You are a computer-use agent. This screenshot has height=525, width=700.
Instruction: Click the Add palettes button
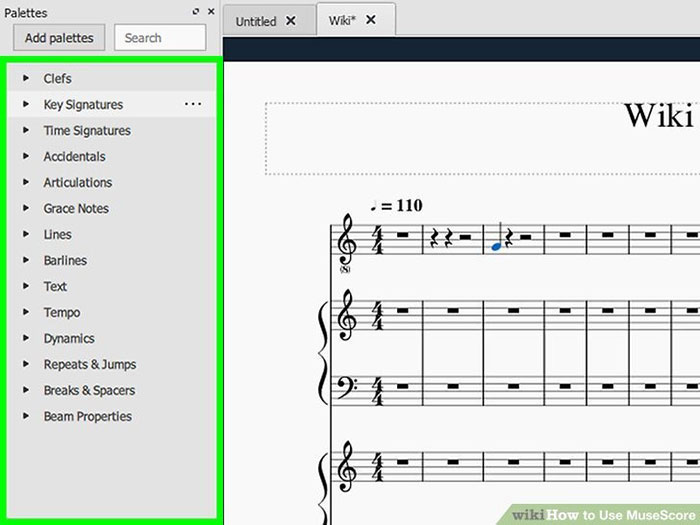pos(59,38)
